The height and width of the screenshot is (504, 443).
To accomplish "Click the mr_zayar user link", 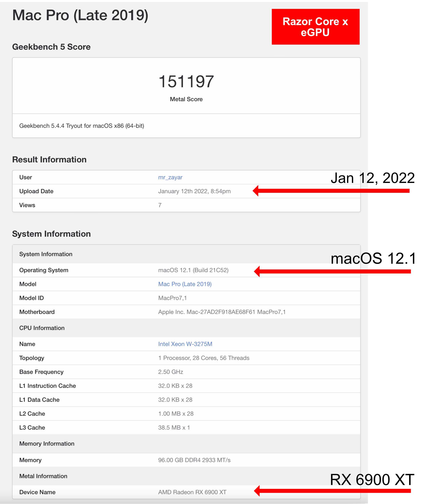I will (170, 177).
